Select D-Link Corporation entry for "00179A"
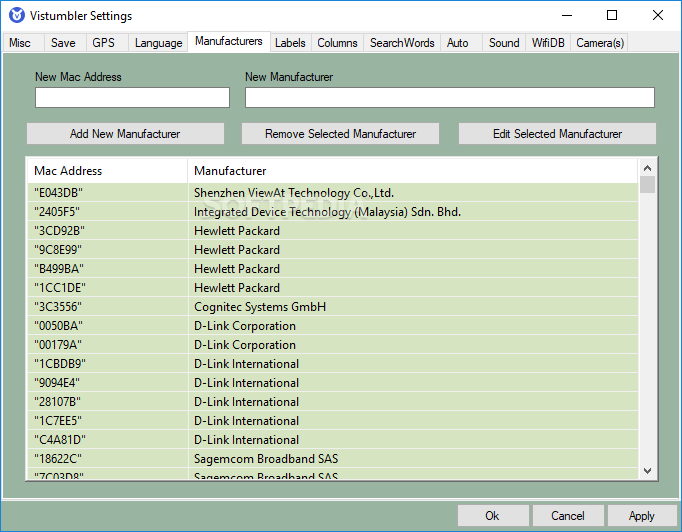Image resolution: width=682 pixels, height=532 pixels. pos(244,345)
